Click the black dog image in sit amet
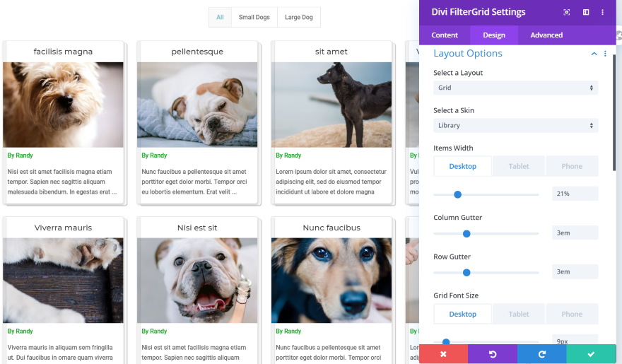Viewport: 622px width, 364px height. coord(331,105)
